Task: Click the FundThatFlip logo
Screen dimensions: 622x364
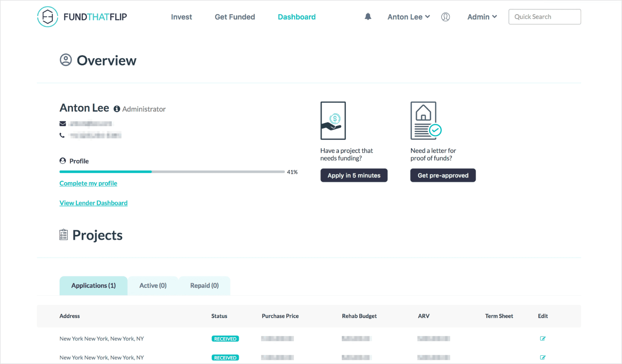Action: [82, 17]
